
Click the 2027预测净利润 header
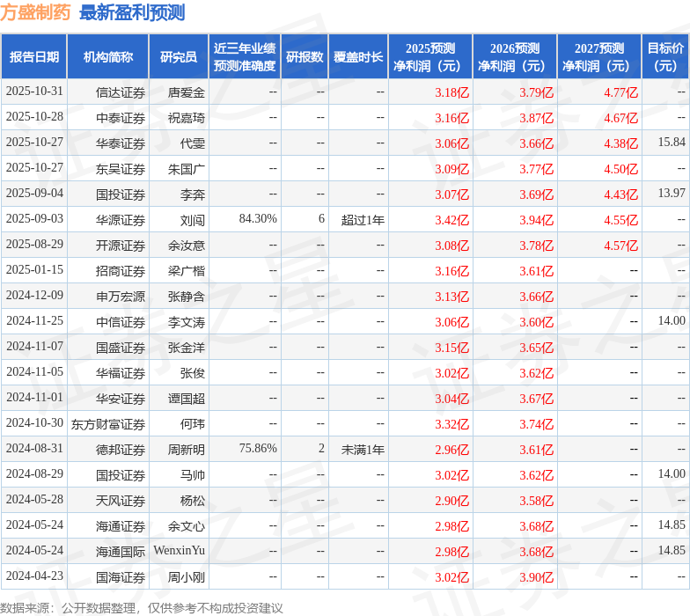(599, 57)
